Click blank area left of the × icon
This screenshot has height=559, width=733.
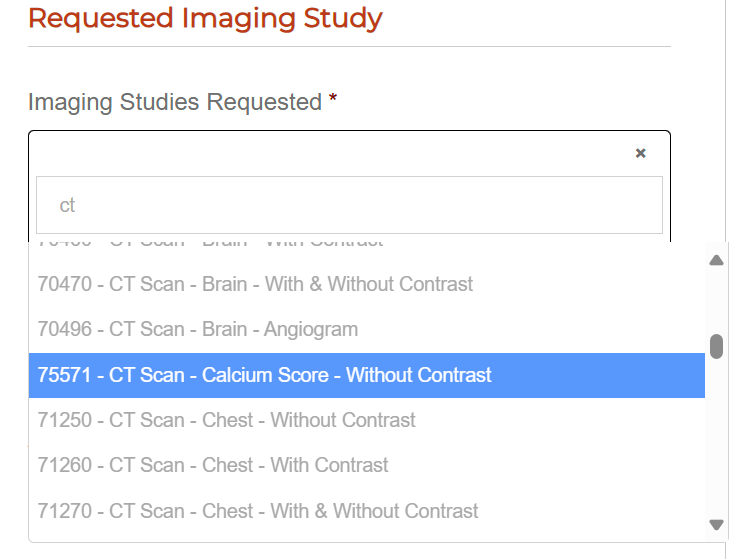pos(330,153)
